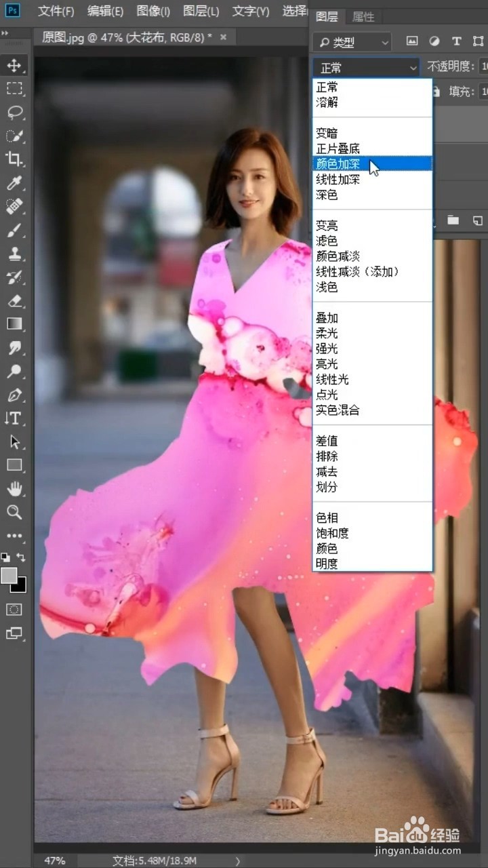Swap foreground and background colors

tap(21, 557)
